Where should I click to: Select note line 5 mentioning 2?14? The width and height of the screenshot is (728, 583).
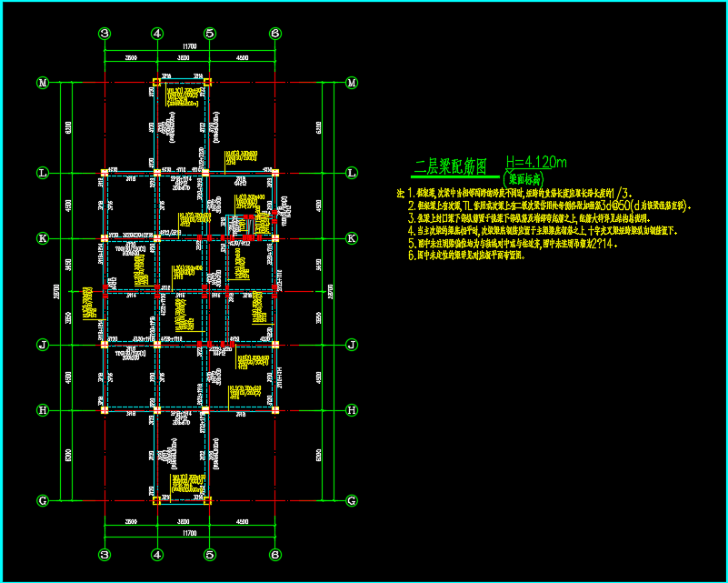[513, 243]
